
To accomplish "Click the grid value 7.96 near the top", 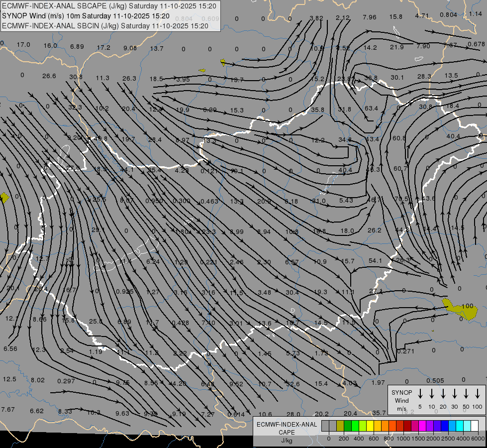I will pyautogui.click(x=369, y=17).
